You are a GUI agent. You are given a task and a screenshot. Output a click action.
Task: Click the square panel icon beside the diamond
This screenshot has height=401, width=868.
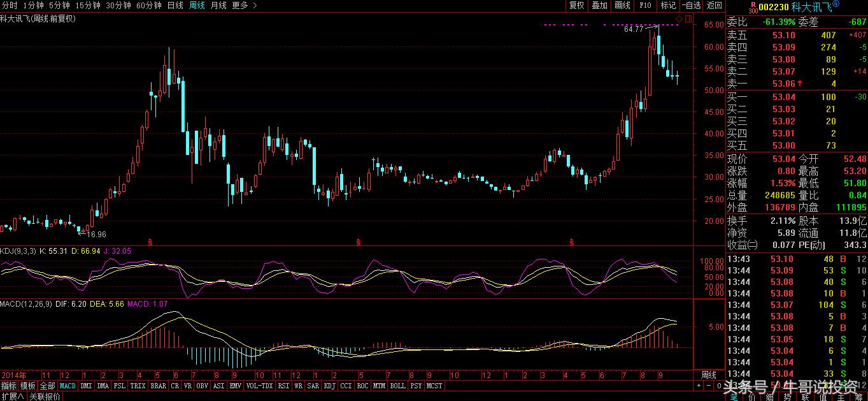[x=688, y=18]
